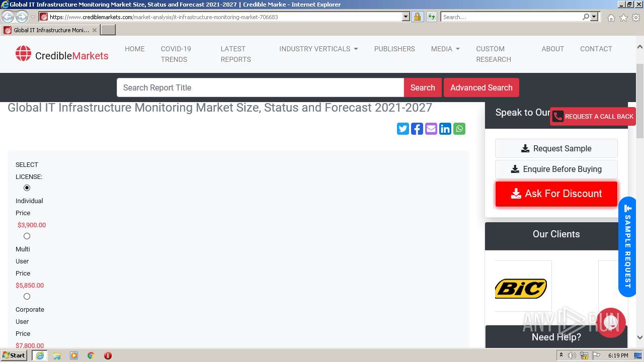
Task: Open a new blank tab
Action: coord(108,30)
